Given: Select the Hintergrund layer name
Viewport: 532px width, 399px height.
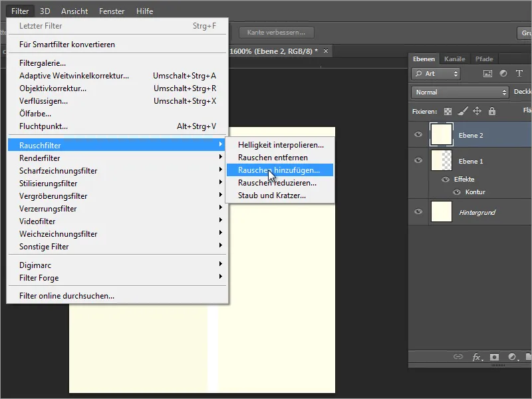Looking at the screenshot, I should (x=477, y=212).
